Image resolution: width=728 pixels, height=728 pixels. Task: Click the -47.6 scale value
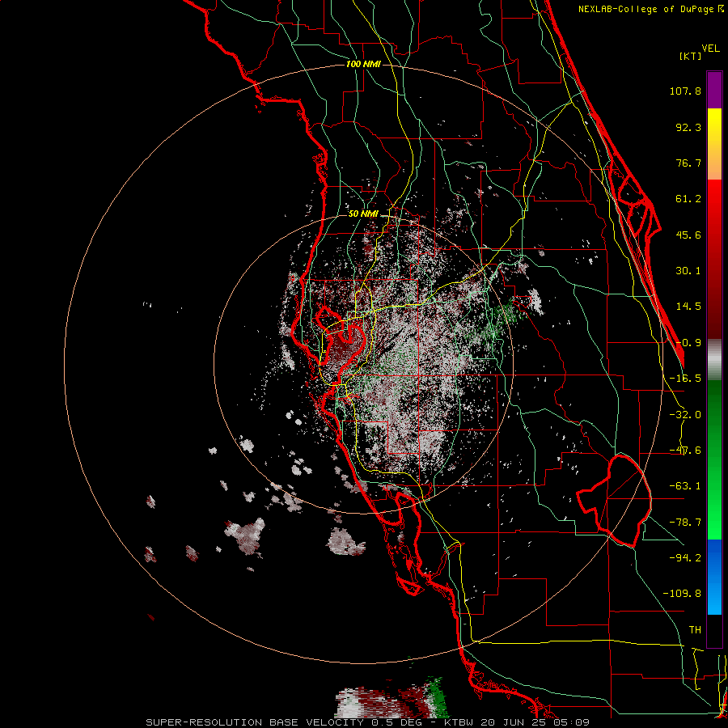[x=685, y=451]
